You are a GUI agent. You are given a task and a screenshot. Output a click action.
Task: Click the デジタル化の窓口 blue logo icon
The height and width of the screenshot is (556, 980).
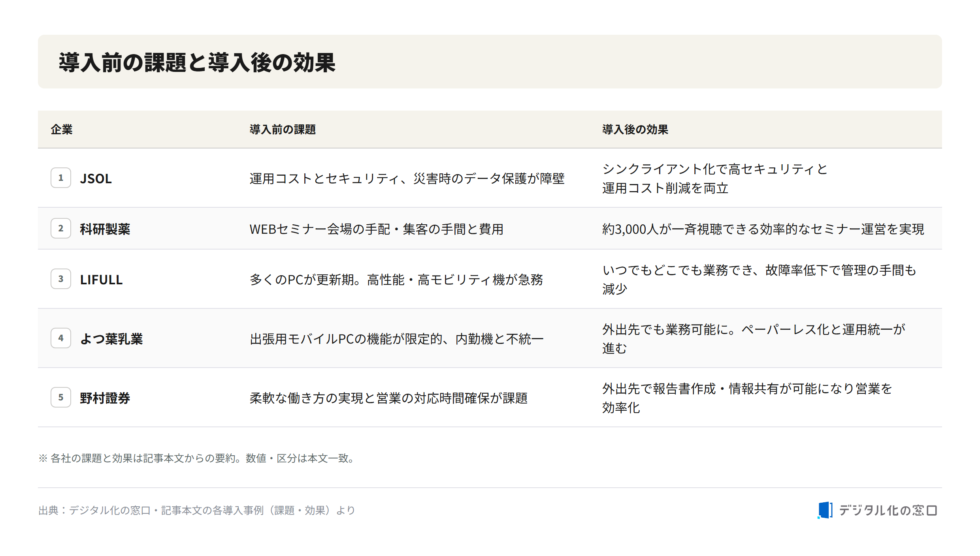(825, 510)
